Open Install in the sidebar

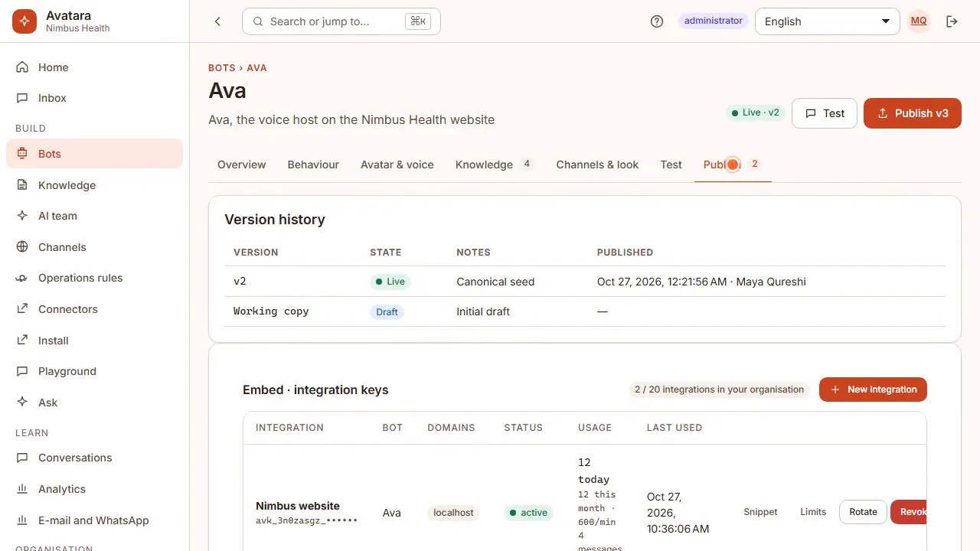pos(94,341)
